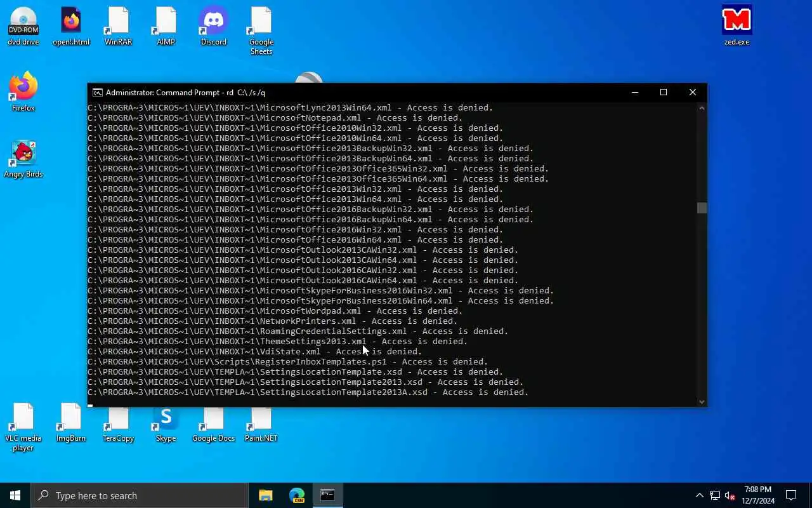
Task: Open the volume tray icon
Action: 730,496
